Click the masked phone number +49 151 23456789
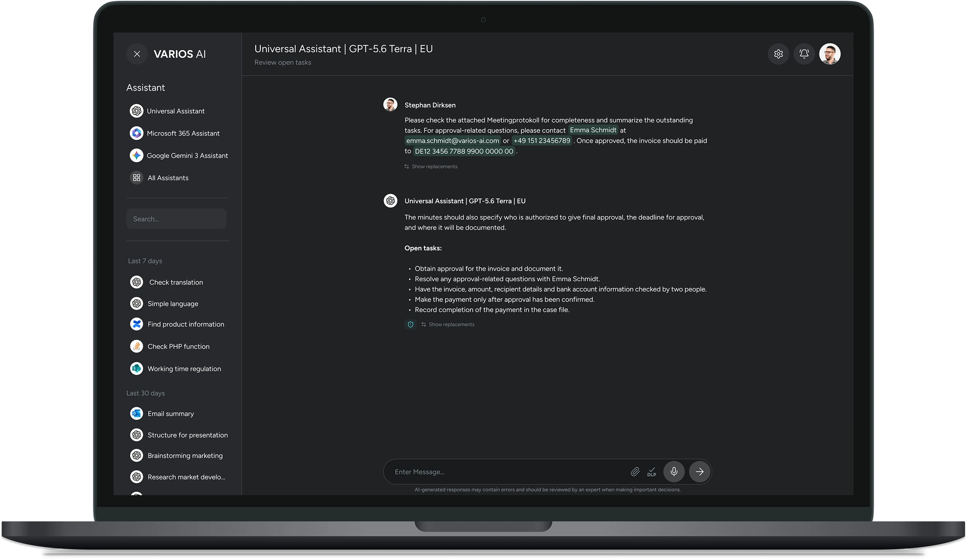 (x=542, y=141)
